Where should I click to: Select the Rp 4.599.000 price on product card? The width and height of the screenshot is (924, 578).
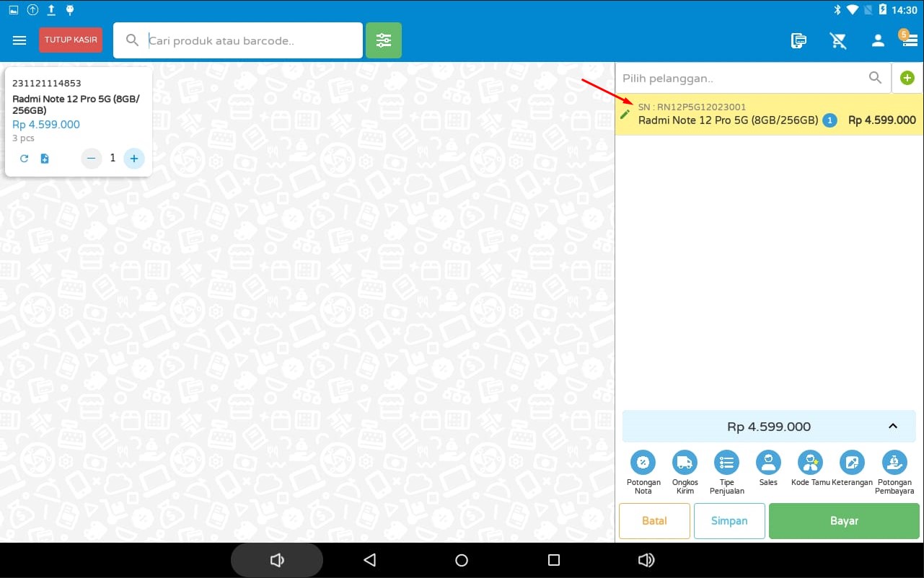[46, 125]
